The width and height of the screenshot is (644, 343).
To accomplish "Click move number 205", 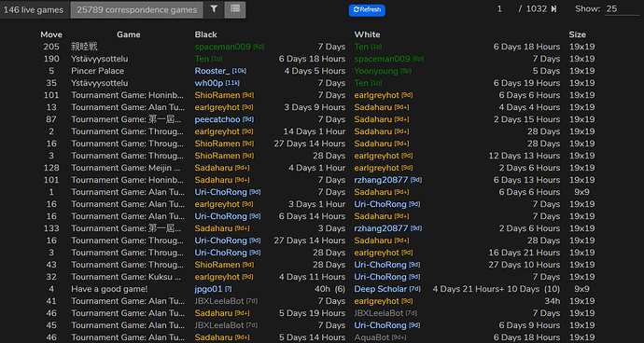I will [51, 47].
